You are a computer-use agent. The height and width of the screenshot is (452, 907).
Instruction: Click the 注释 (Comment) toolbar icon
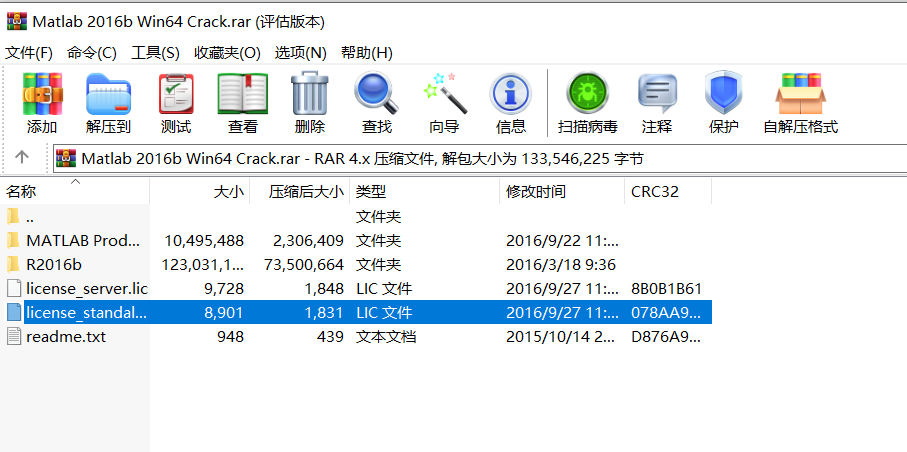pyautogui.click(x=657, y=94)
